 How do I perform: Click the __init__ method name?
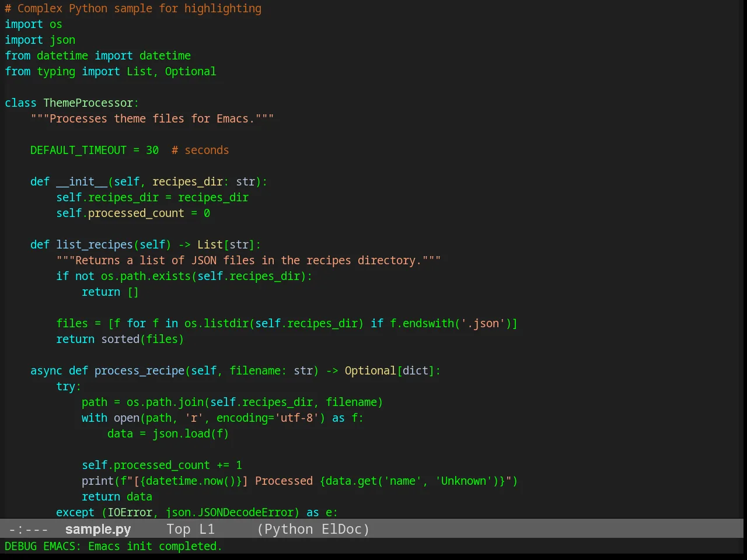(x=82, y=182)
